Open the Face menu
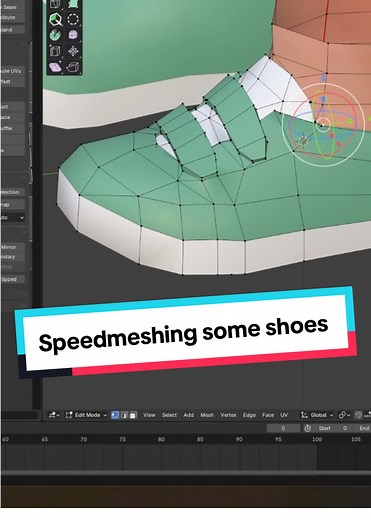The width and height of the screenshot is (371, 520). click(x=268, y=415)
